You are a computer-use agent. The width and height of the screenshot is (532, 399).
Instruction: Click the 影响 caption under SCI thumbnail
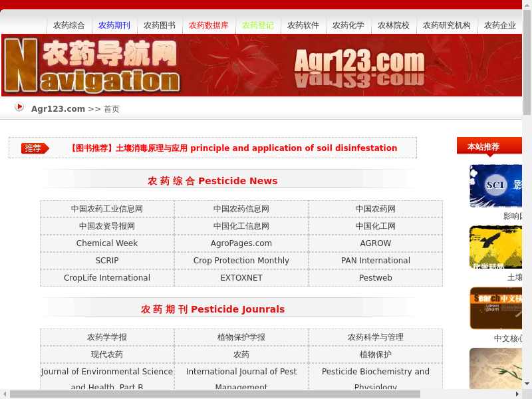tap(513, 216)
